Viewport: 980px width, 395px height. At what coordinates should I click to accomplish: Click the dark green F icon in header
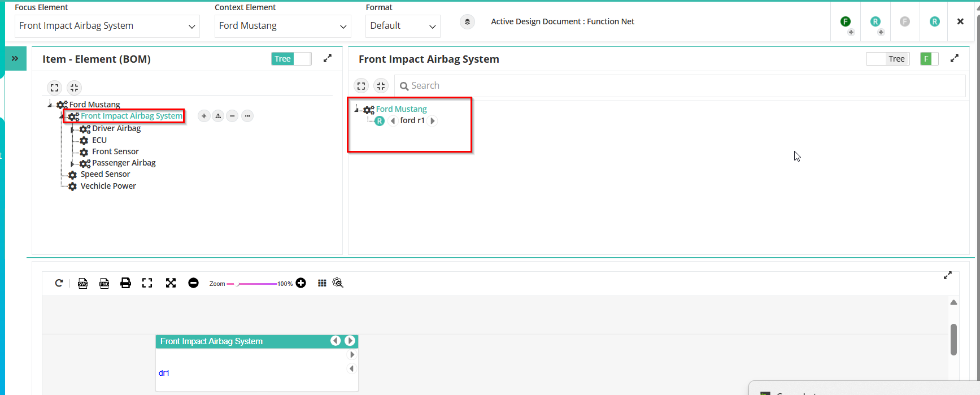[x=846, y=21]
